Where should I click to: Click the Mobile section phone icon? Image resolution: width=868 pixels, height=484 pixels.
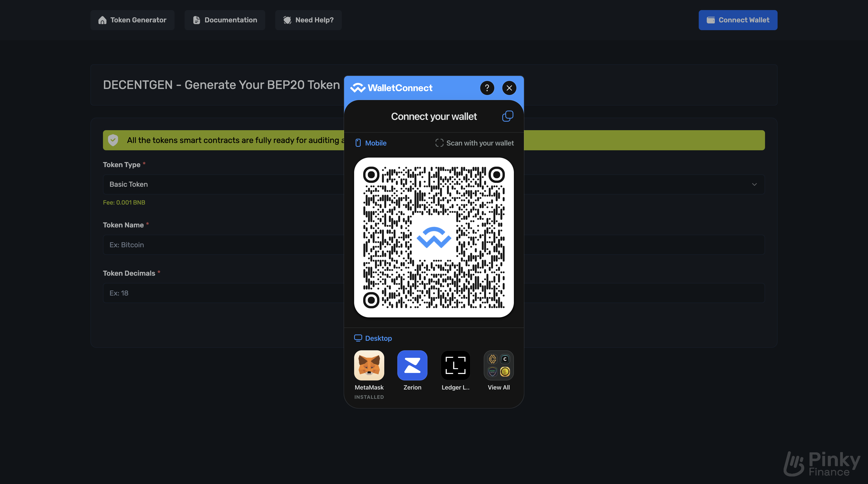[358, 143]
